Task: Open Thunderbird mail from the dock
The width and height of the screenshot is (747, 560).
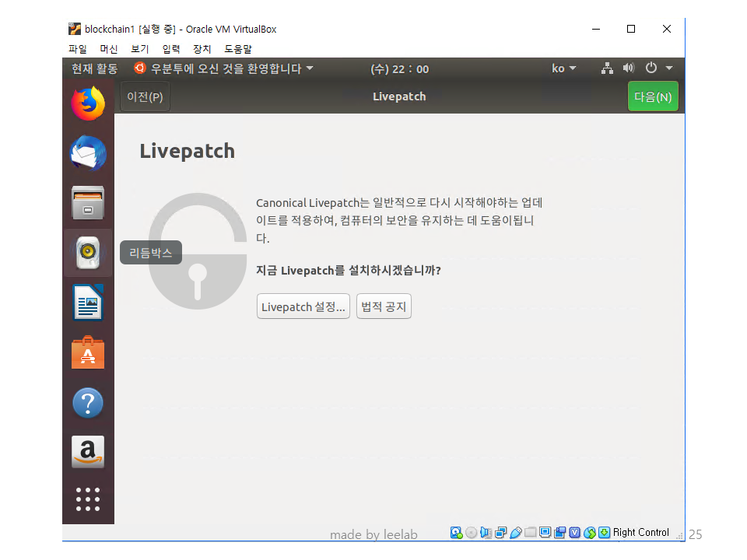Action: [x=88, y=153]
